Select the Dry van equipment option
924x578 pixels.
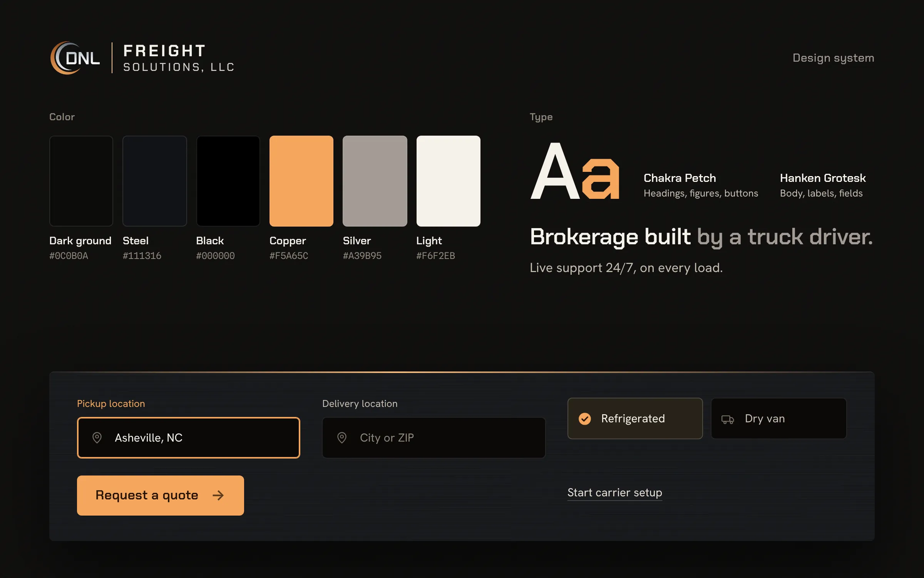(778, 418)
